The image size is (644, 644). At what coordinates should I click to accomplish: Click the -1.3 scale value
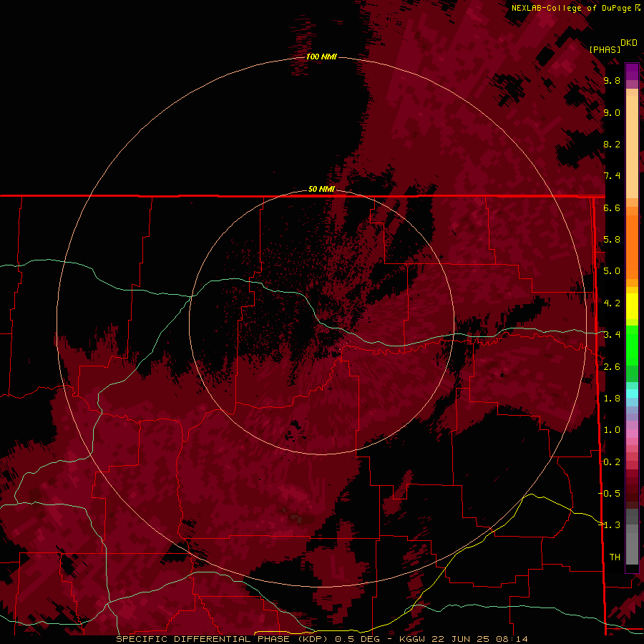[x=610, y=525]
